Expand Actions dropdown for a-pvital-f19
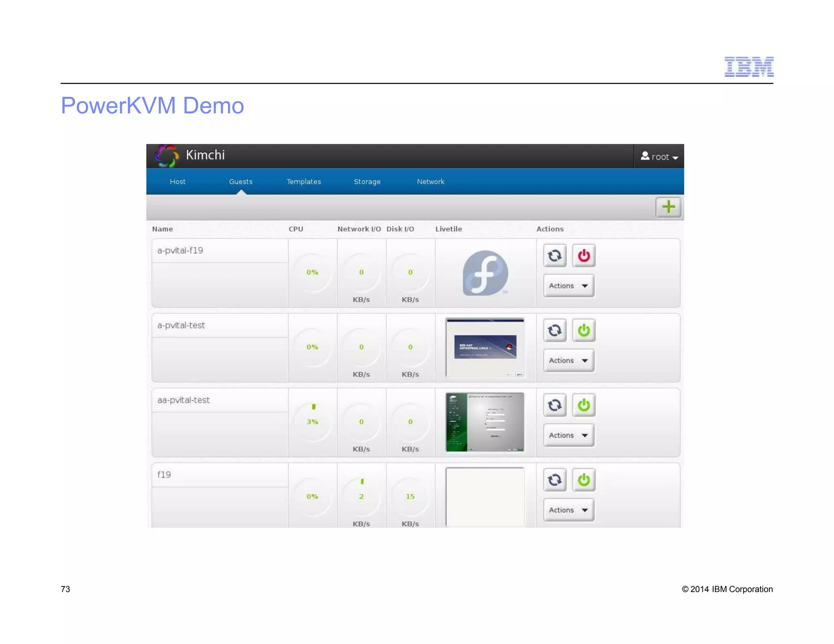 tap(568, 286)
